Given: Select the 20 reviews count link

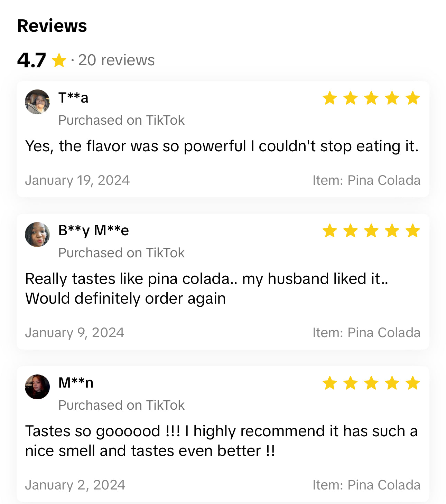Looking at the screenshot, I should click(116, 60).
